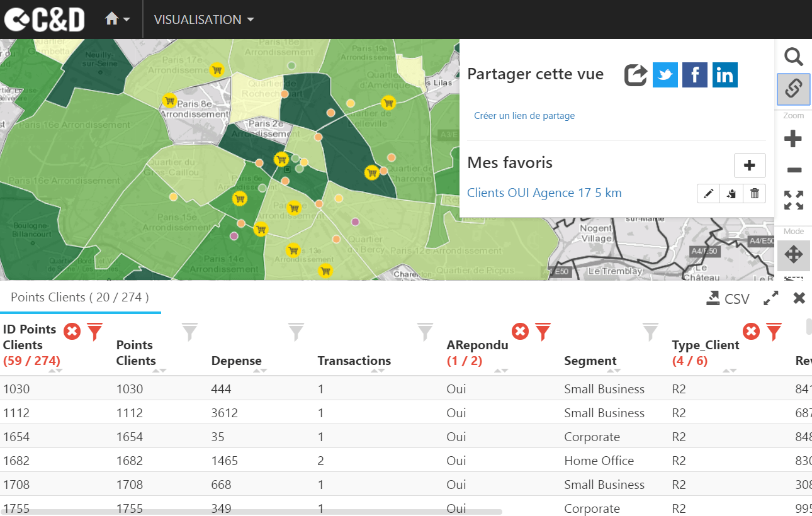Select ID cell 1654
The height and width of the screenshot is (516, 812).
[x=16, y=437]
